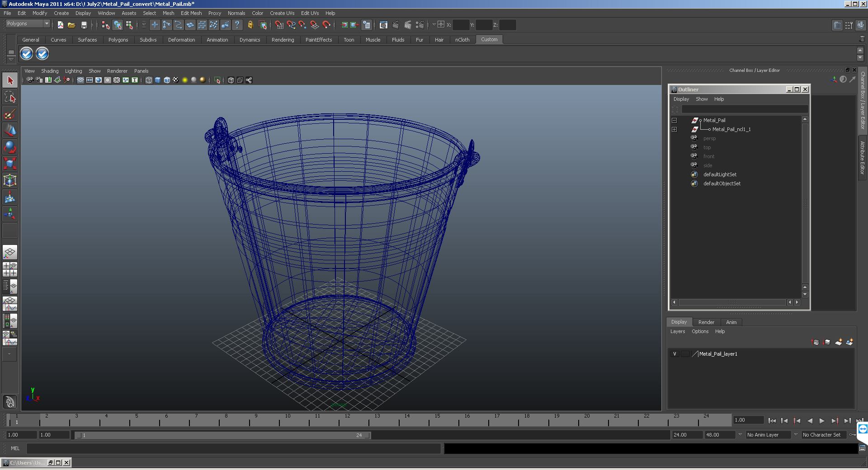Click the range slider bar handle at 24
This screenshot has width=868, height=470.
coord(368,435)
